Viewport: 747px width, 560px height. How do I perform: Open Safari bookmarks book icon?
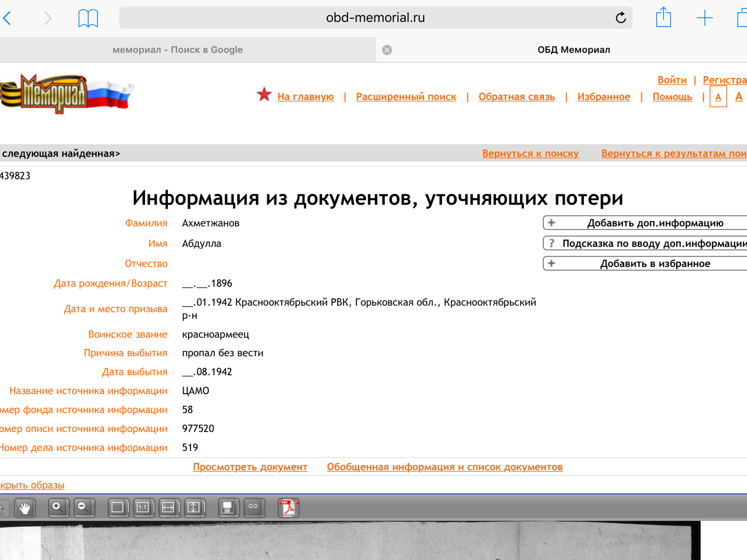[88, 18]
